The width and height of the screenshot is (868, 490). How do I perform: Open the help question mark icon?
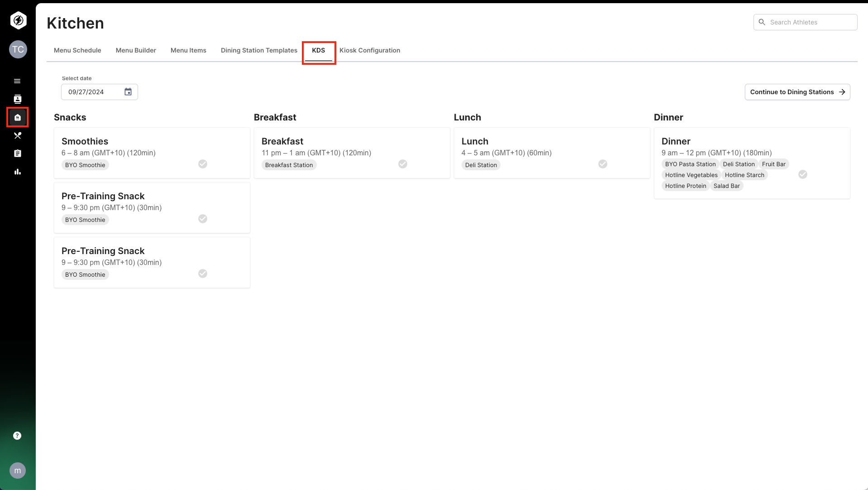(x=17, y=436)
